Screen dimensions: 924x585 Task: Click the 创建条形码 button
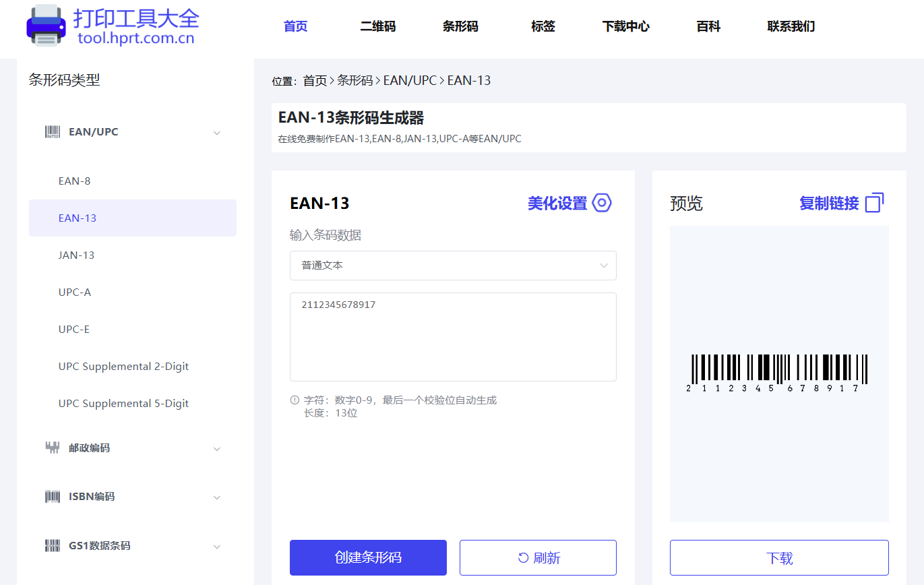(x=368, y=557)
